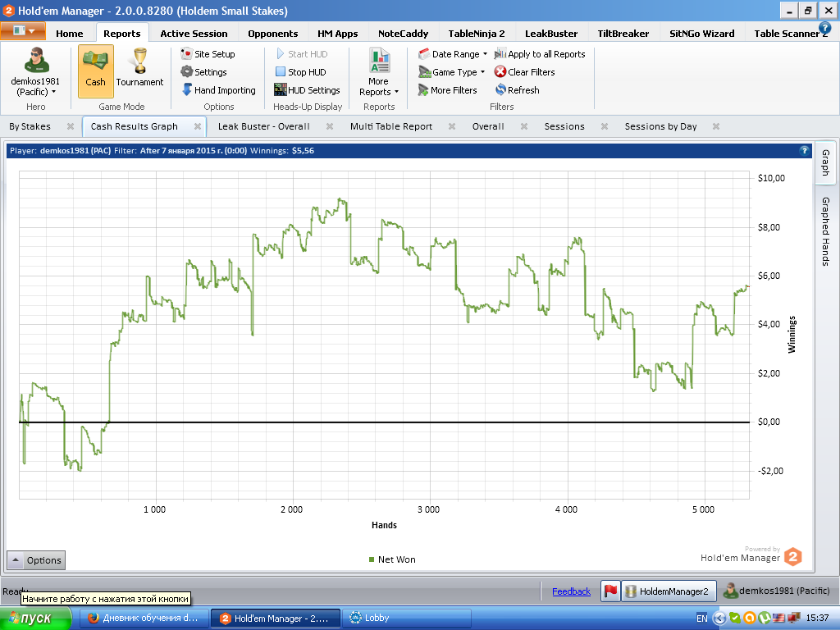Open the Sessions by Day report tab
The width and height of the screenshot is (840, 630).
[660, 126]
